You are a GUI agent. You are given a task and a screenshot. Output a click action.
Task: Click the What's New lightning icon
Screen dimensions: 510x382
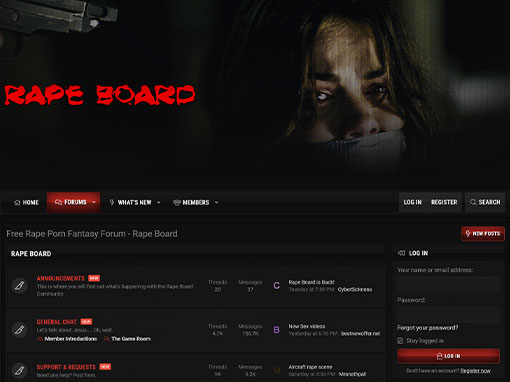(112, 202)
